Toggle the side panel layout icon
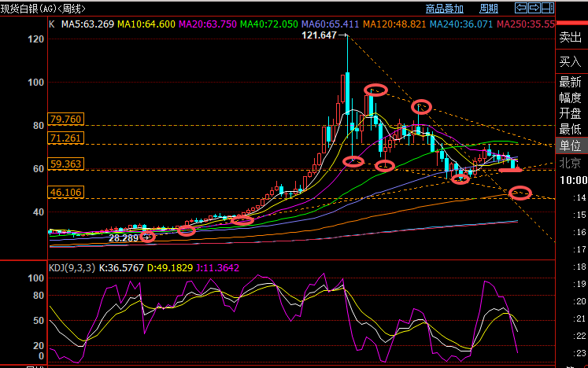Screen dimensions: 588x368 click(548, 8)
